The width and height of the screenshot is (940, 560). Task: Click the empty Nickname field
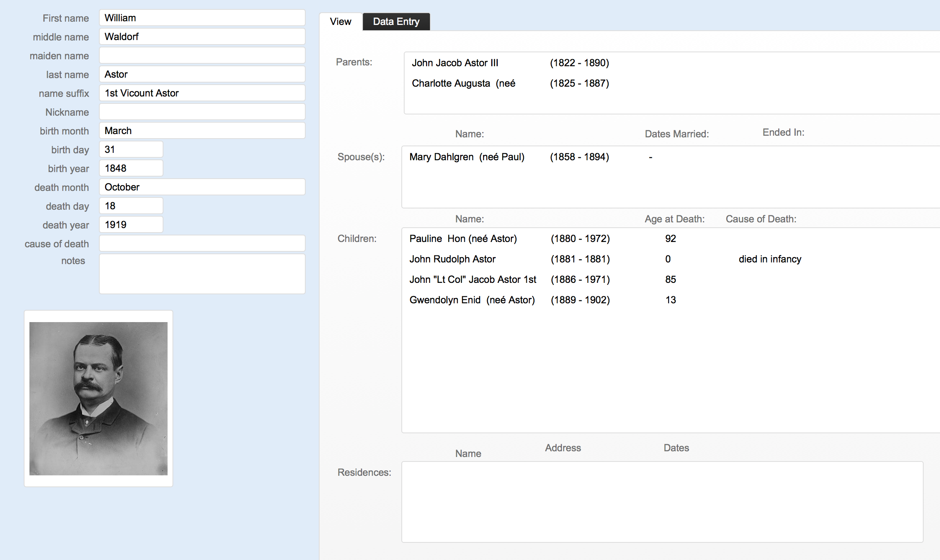click(x=202, y=112)
